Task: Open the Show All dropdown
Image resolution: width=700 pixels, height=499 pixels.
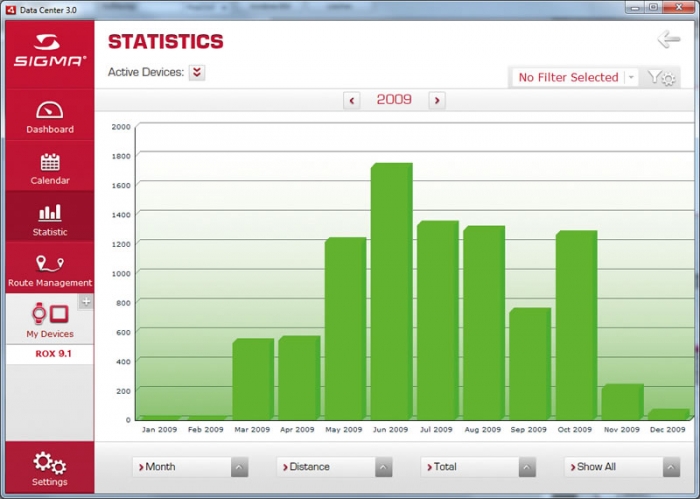Action: coord(622,467)
